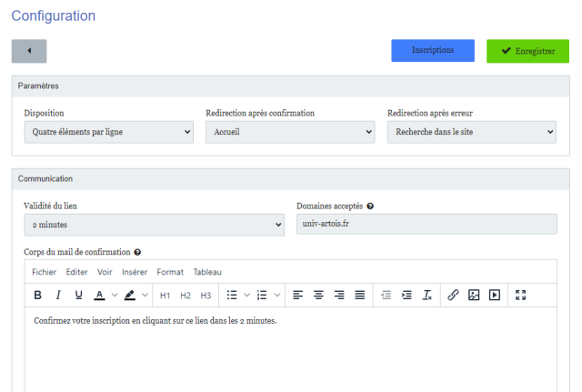Image resolution: width=582 pixels, height=392 pixels.
Task: Open the Insérer menu
Action: click(135, 272)
